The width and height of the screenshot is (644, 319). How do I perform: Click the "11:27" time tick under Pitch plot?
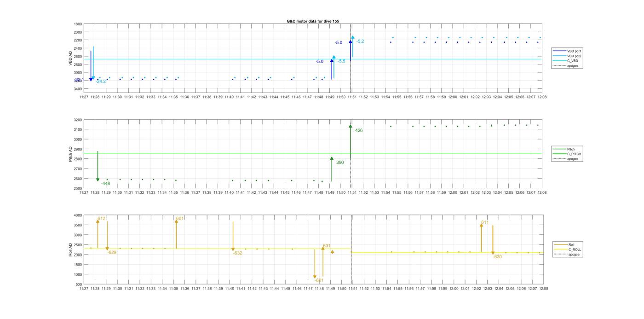click(84, 193)
